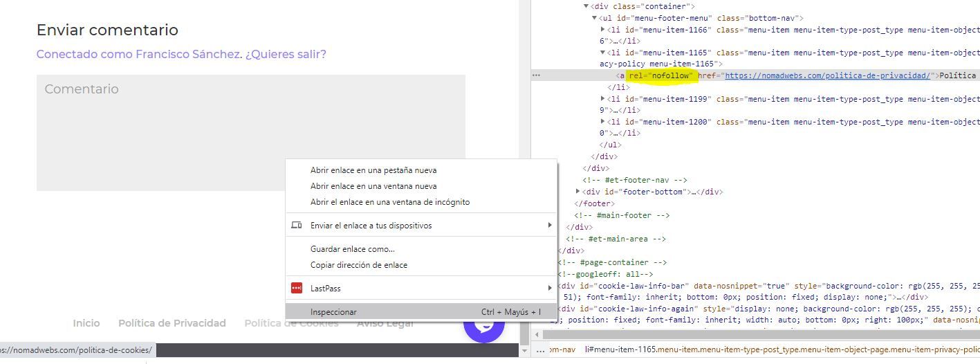Select the <!-- #et-main-area --> comment line
Screen dimensions: 980x364
(x=616, y=239)
